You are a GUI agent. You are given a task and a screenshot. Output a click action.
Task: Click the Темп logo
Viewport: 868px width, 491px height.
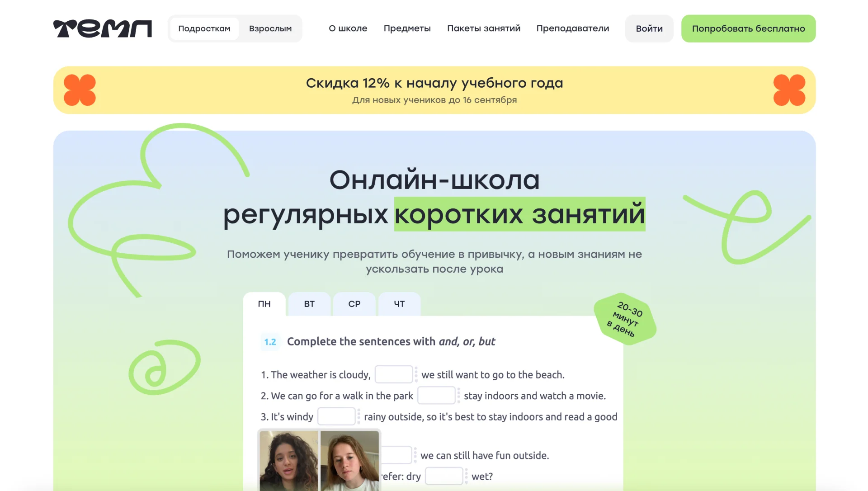coord(103,28)
